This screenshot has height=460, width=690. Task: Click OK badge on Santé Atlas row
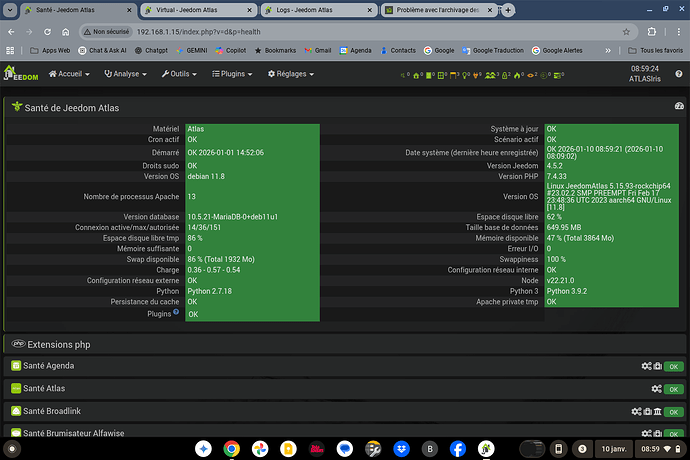point(673,389)
